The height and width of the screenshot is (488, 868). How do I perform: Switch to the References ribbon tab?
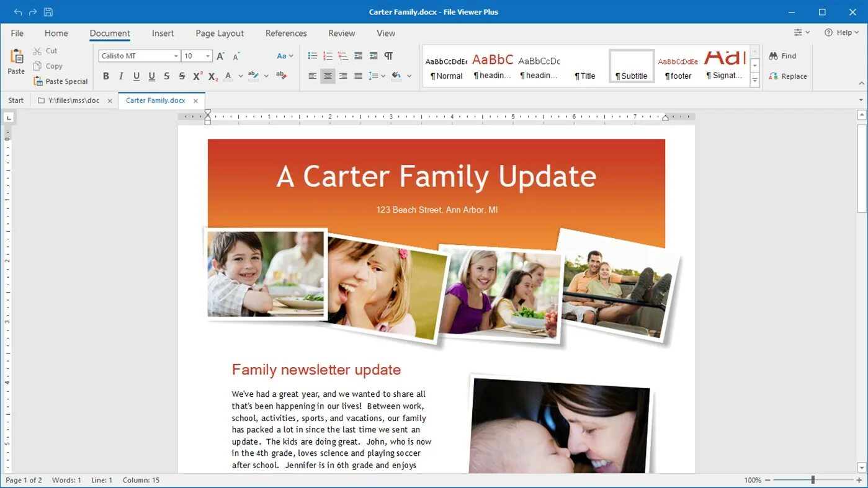(x=286, y=33)
